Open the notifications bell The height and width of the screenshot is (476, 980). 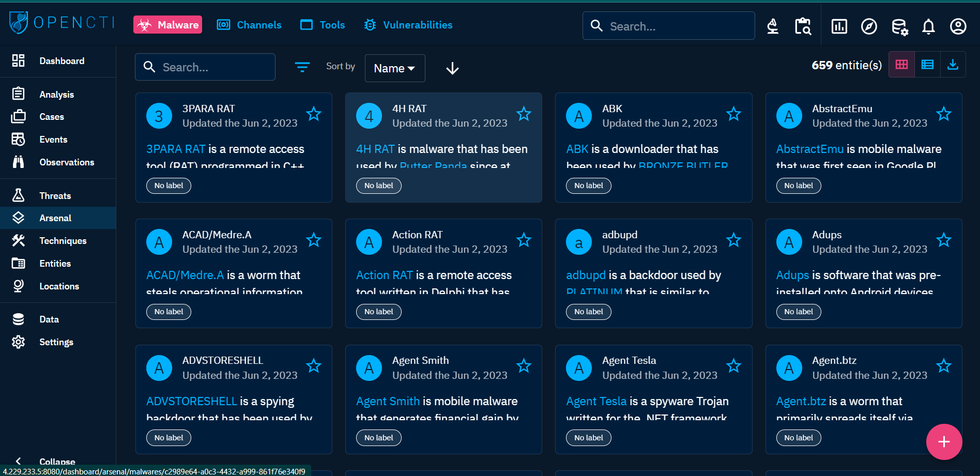[x=928, y=26]
